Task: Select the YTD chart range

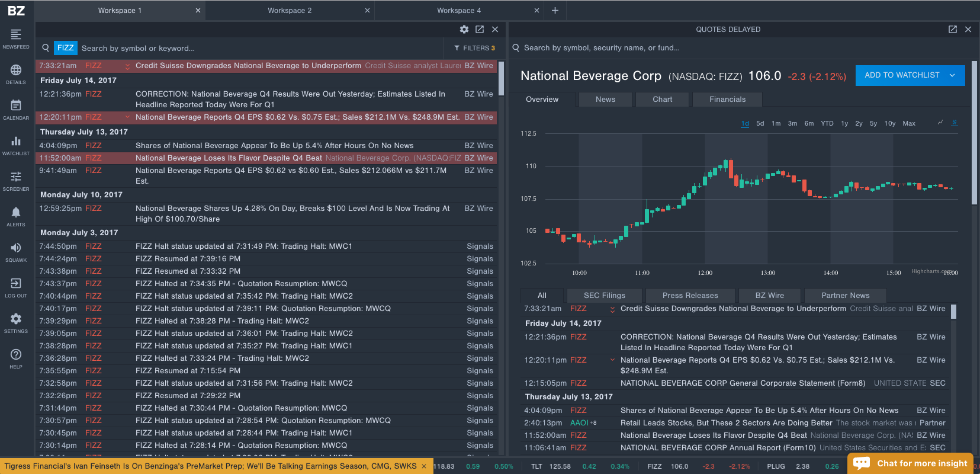Action: (827, 123)
